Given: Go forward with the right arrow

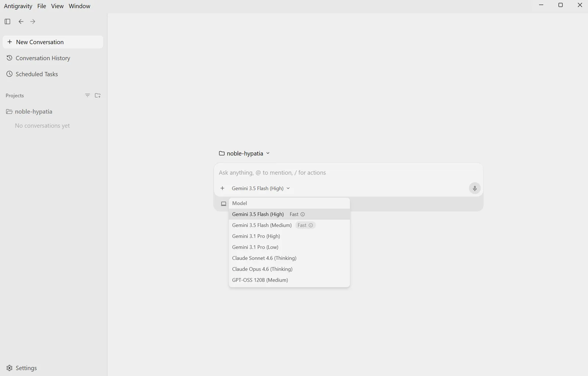Looking at the screenshot, I should click(x=33, y=21).
